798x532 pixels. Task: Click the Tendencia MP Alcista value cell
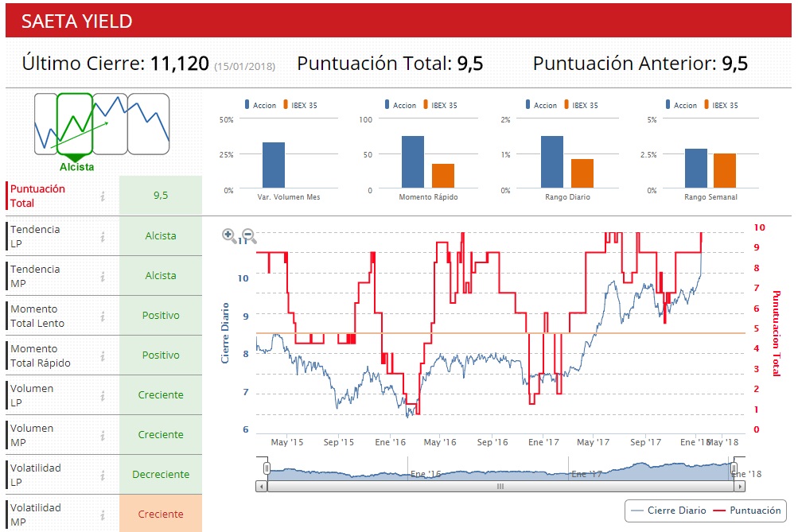160,276
